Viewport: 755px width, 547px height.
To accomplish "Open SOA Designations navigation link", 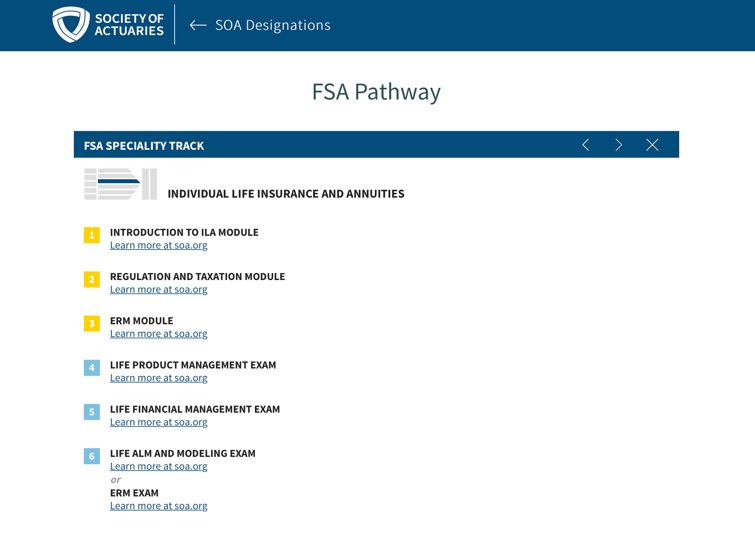I will coord(273,25).
